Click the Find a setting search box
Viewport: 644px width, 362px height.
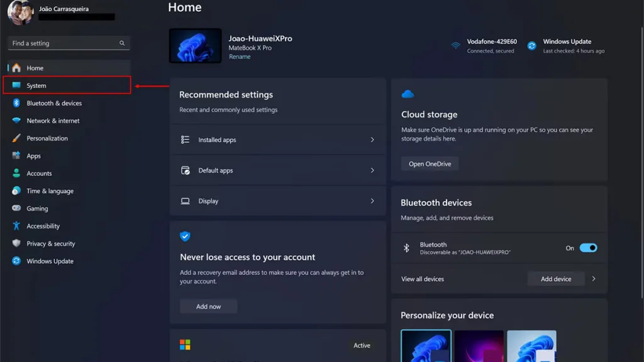coord(69,43)
